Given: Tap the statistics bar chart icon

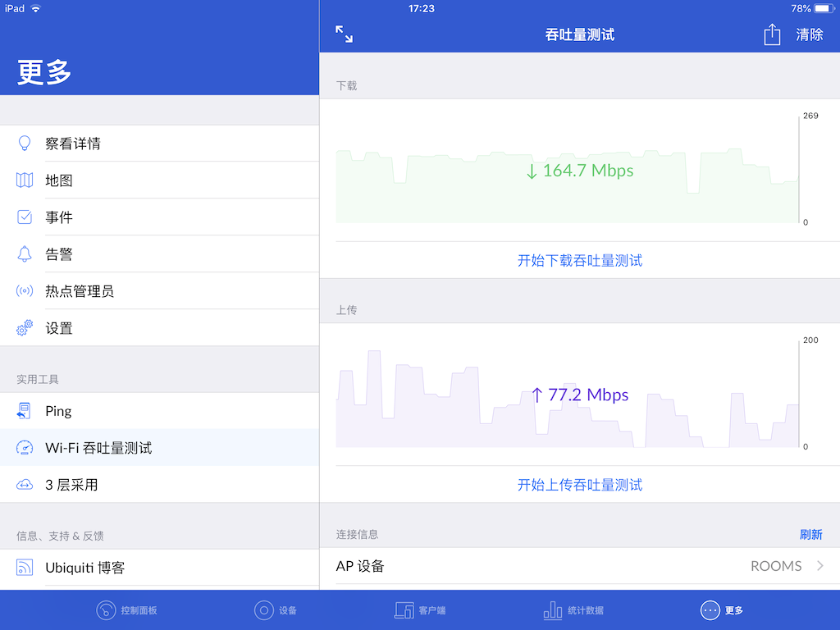Looking at the screenshot, I should (553, 610).
